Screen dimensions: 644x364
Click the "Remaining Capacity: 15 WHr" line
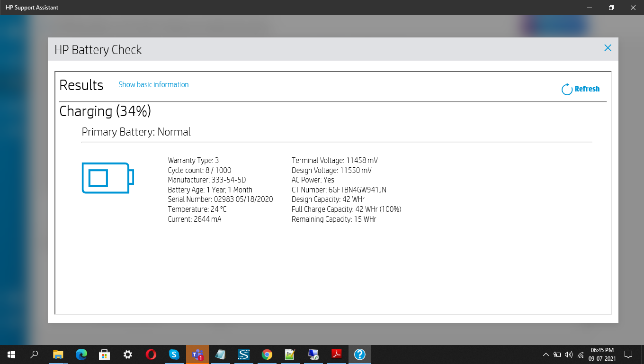pyautogui.click(x=334, y=219)
